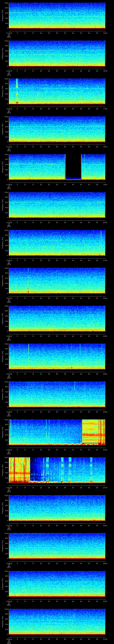Click the 5:24:00 spectrogram plot

tap(57, 394)
